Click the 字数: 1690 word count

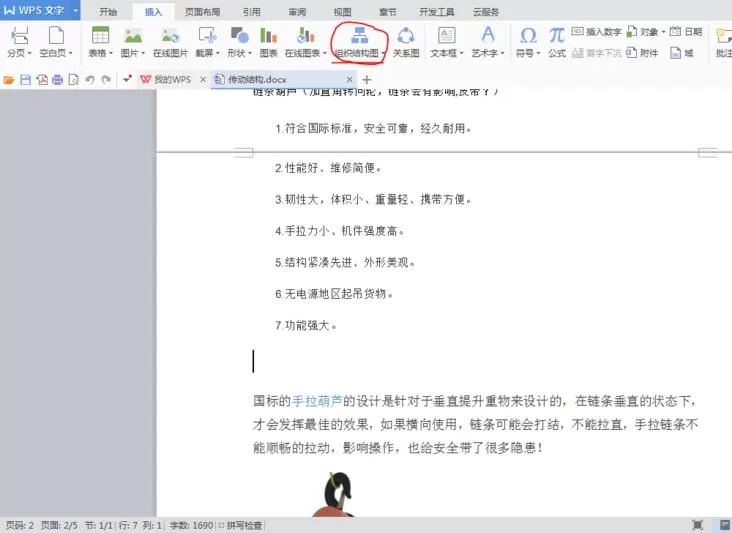[191, 526]
